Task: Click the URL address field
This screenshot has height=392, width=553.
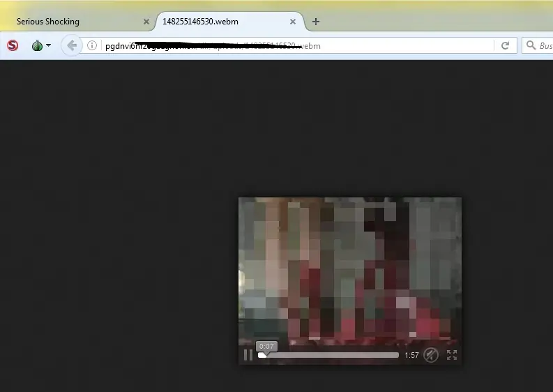Action: coord(298,45)
